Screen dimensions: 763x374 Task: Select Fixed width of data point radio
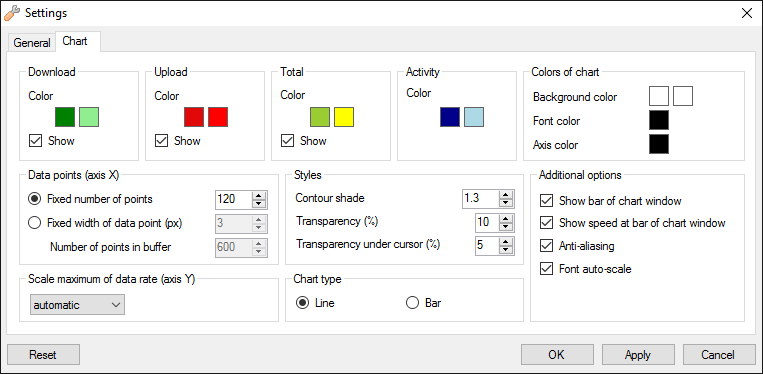click(35, 223)
